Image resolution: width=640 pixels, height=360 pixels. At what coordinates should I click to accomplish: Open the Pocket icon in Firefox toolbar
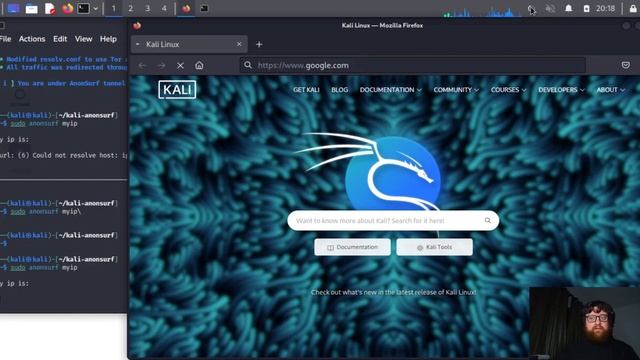625,65
